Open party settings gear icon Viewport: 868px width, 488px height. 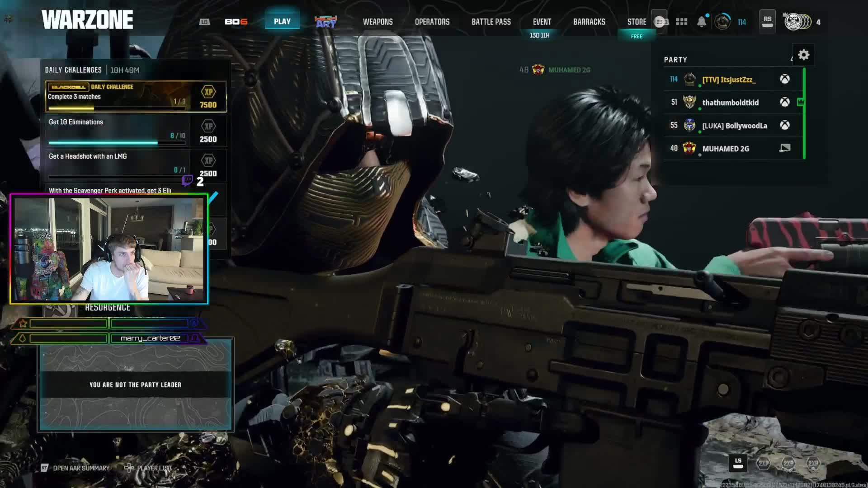tap(803, 55)
